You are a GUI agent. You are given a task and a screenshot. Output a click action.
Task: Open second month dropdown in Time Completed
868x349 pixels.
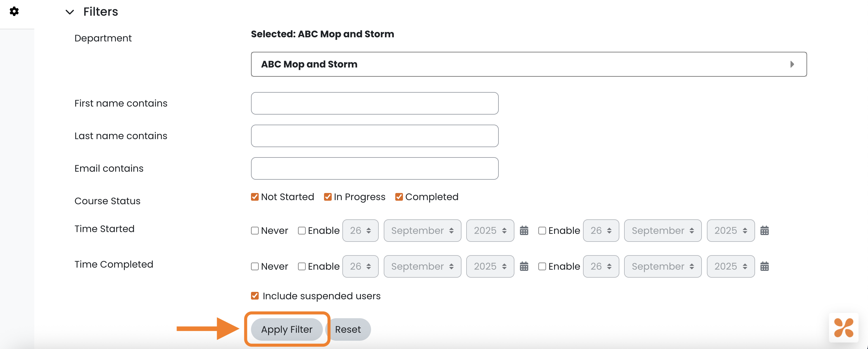pos(663,266)
